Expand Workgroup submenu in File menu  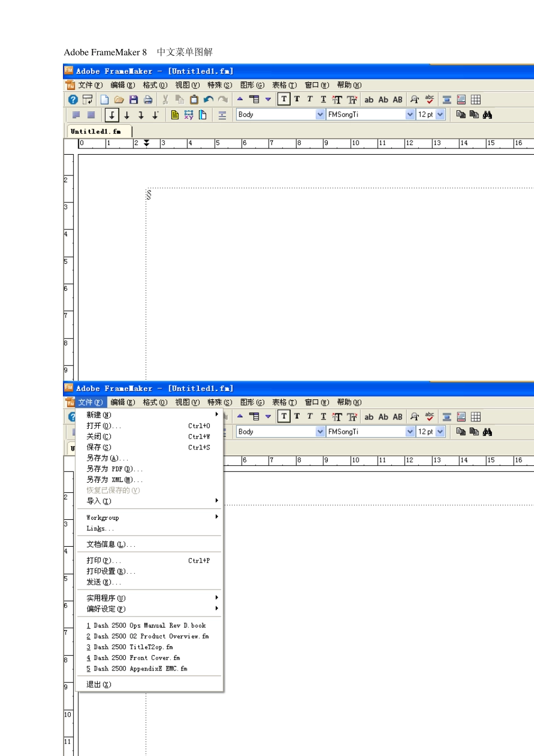(150, 517)
